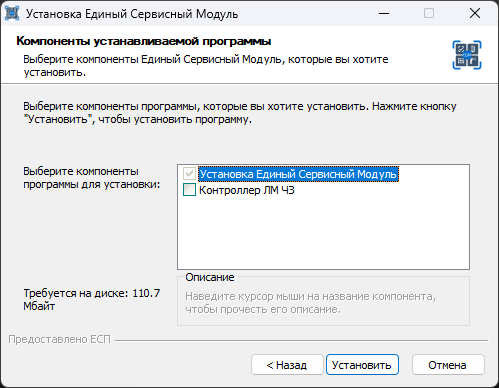Minimize the installer window

point(384,14)
